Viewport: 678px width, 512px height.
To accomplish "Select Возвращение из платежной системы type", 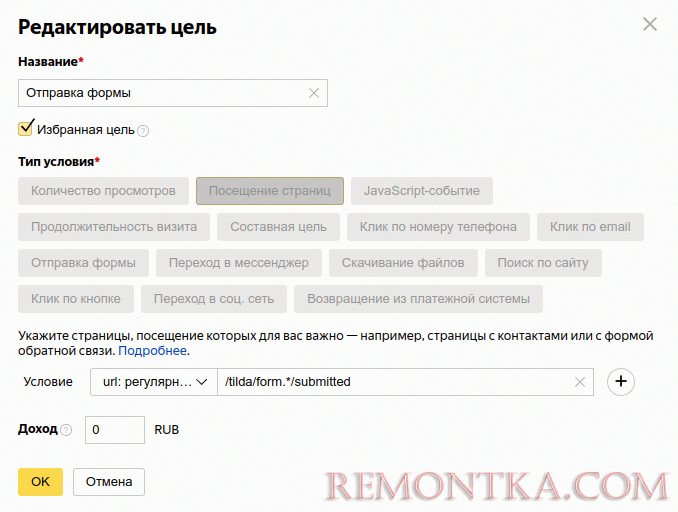I will point(418,298).
